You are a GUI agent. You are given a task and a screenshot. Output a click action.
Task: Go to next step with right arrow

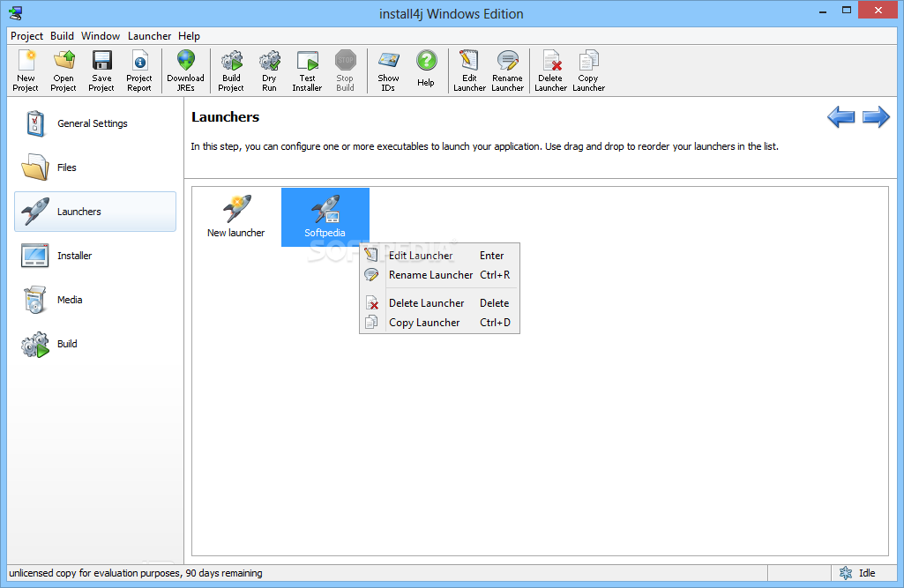(877, 117)
